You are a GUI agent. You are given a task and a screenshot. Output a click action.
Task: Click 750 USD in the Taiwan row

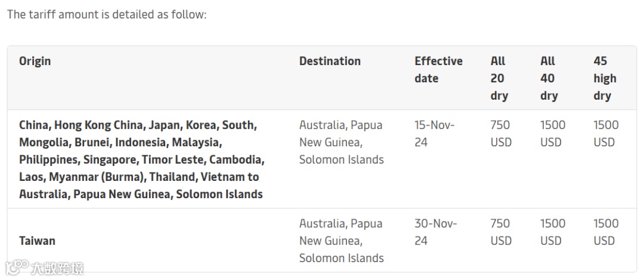pyautogui.click(x=501, y=232)
